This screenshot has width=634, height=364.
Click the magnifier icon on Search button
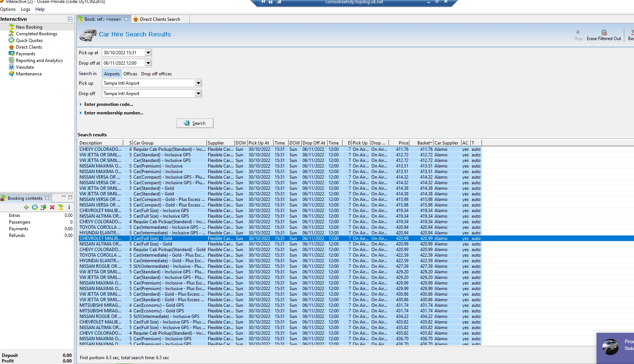tap(187, 123)
